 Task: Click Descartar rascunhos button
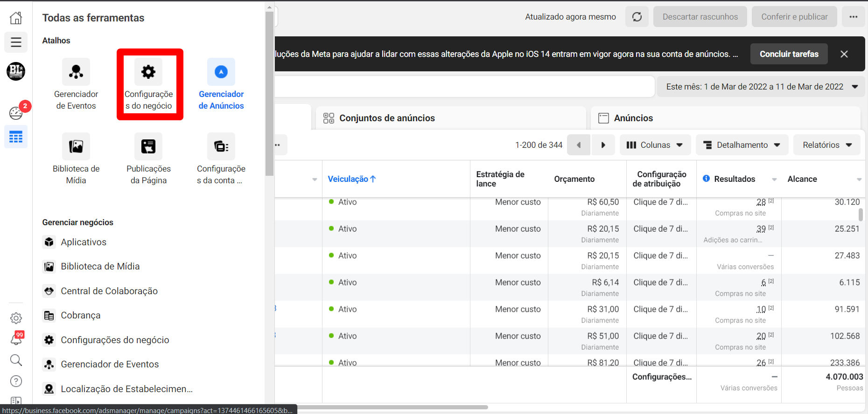(x=700, y=17)
